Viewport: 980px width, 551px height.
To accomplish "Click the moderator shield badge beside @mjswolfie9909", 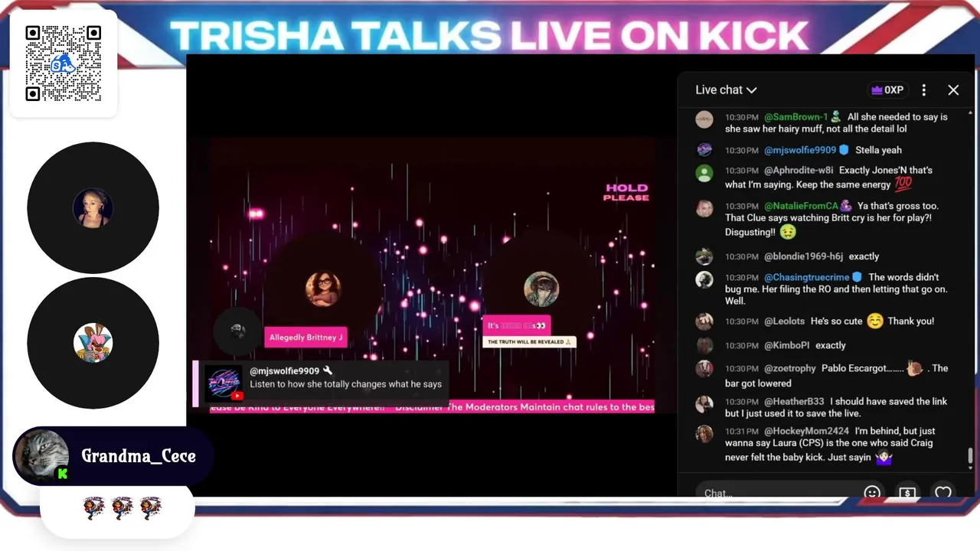I will click(844, 150).
